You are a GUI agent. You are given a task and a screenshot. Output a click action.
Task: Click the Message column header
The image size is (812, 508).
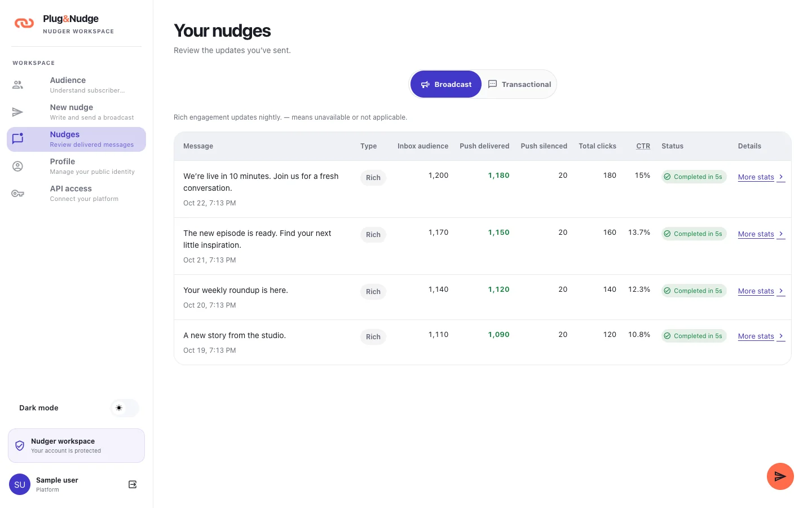[198, 146]
